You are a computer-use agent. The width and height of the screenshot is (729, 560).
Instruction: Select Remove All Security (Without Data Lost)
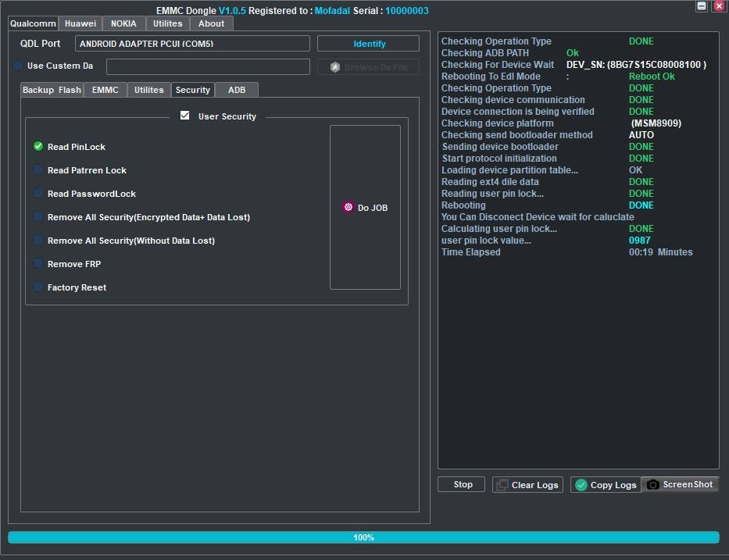(38, 240)
